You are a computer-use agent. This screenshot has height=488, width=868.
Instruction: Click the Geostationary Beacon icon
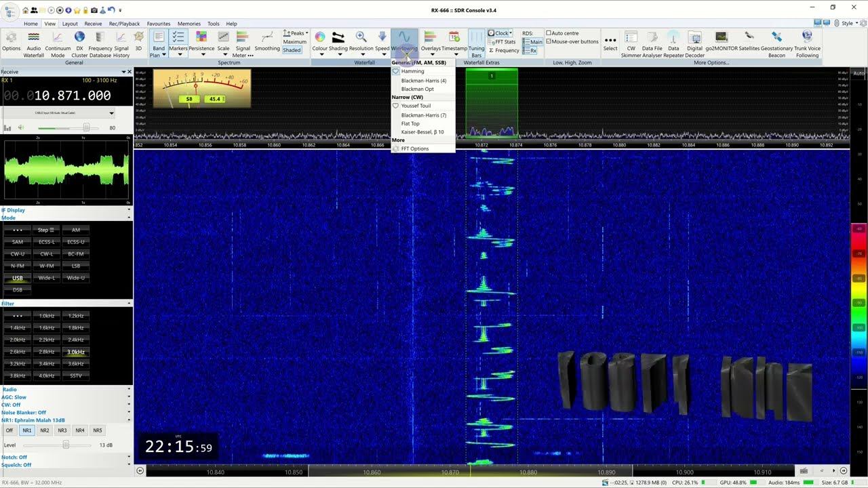click(776, 42)
